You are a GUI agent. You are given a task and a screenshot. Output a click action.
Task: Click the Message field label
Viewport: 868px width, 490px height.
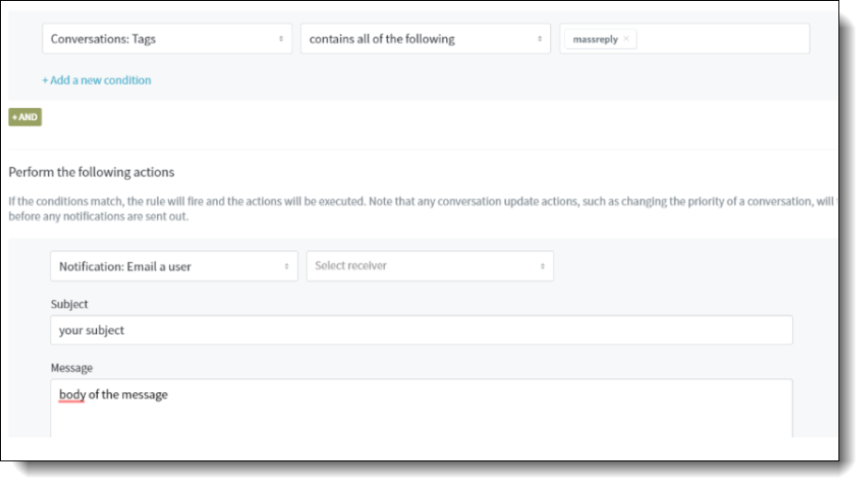(72, 368)
